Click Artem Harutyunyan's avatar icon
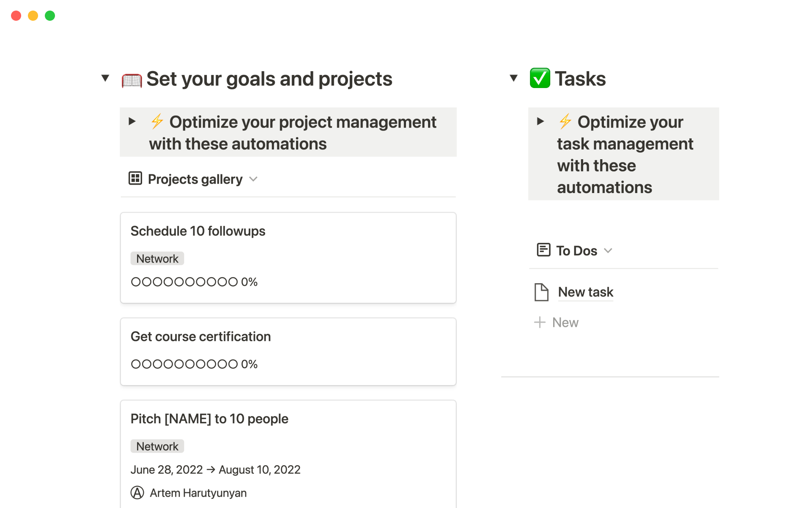Screen dimensions: 812x508 click(x=137, y=493)
